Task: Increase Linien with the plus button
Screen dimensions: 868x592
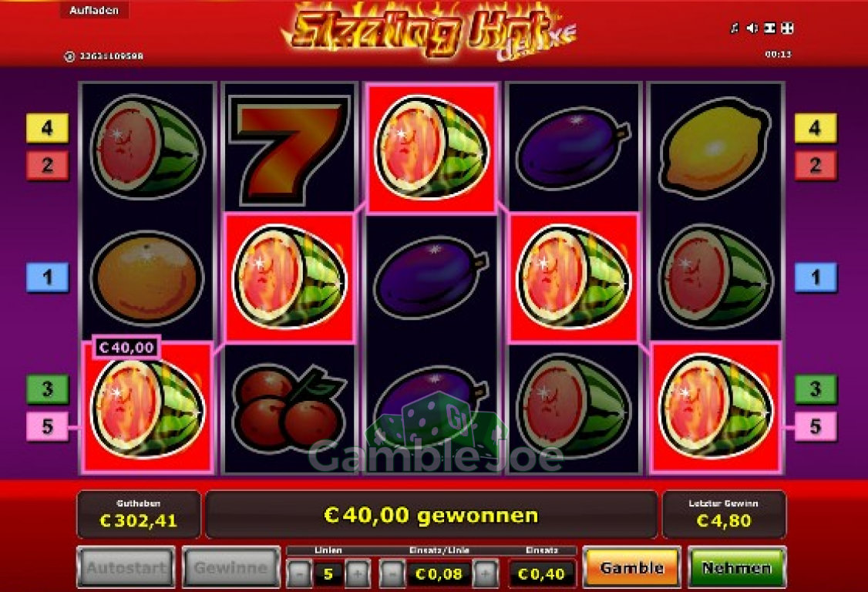Action: [x=358, y=574]
